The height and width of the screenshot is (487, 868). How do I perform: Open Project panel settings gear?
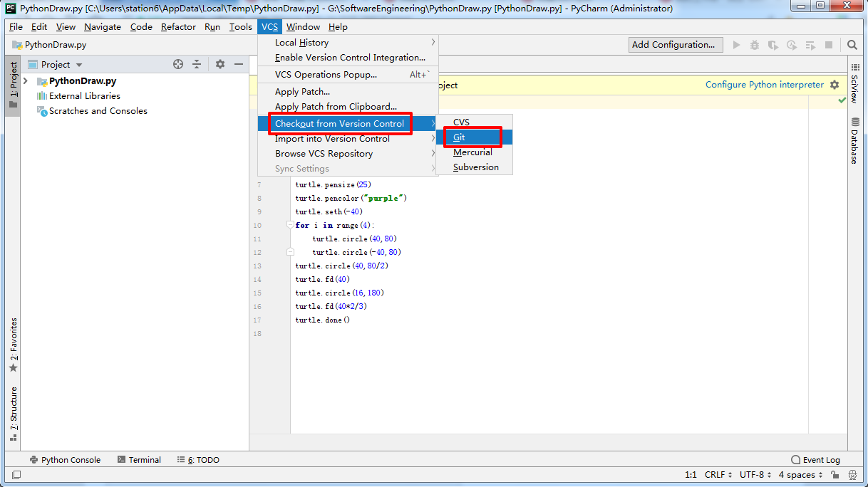220,64
